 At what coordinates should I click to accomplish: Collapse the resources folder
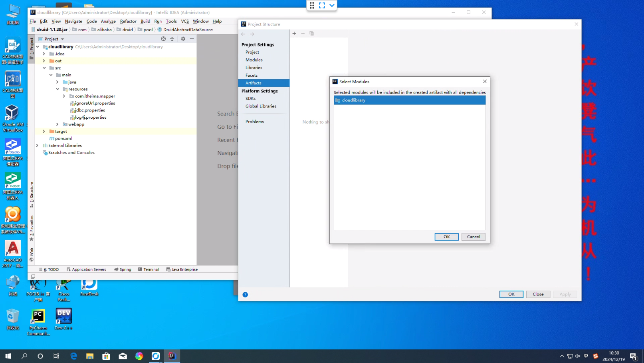(x=58, y=89)
